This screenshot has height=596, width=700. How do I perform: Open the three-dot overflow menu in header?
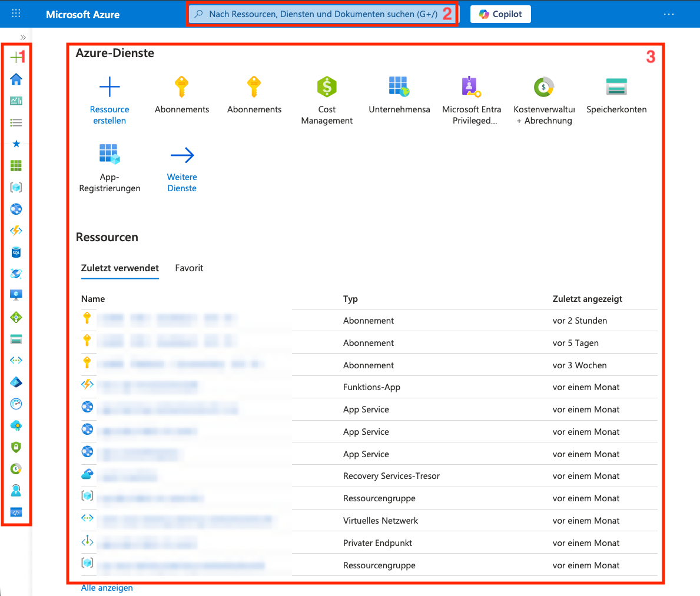click(669, 14)
